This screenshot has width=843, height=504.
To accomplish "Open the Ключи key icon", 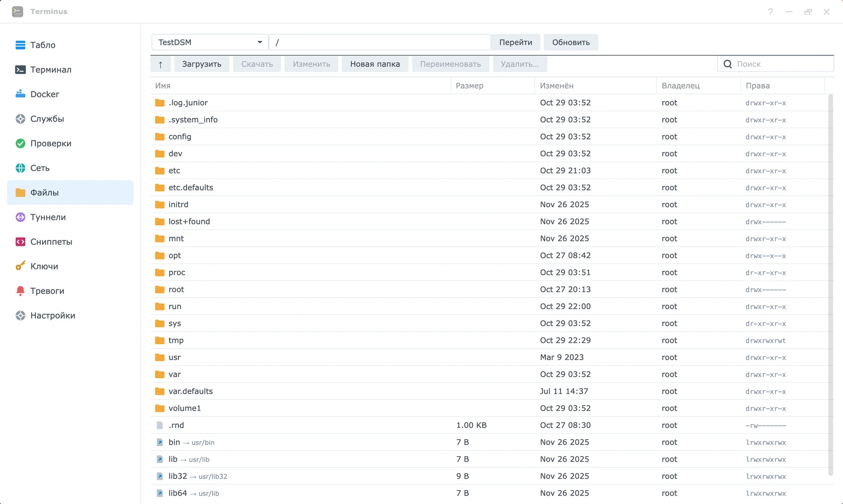I will point(20,266).
